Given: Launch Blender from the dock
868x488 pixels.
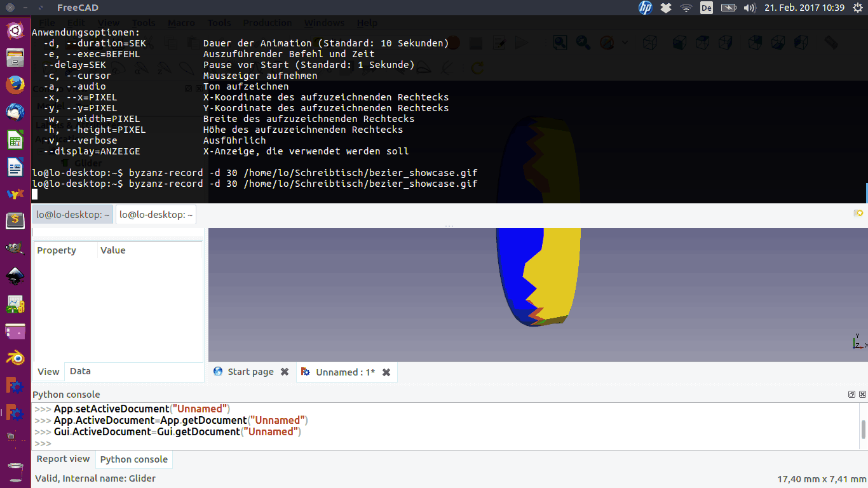Looking at the screenshot, I should [15, 358].
